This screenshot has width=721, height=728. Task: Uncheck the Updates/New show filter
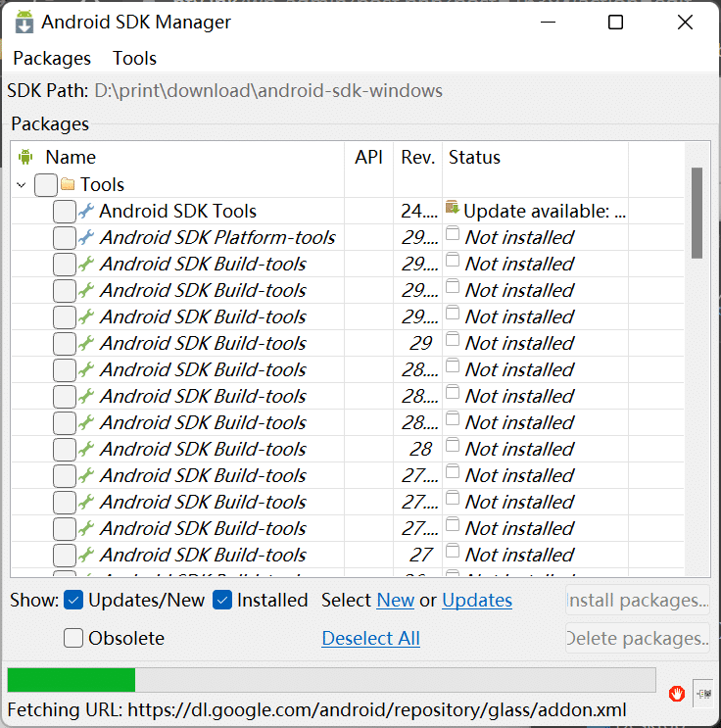[x=73, y=600]
